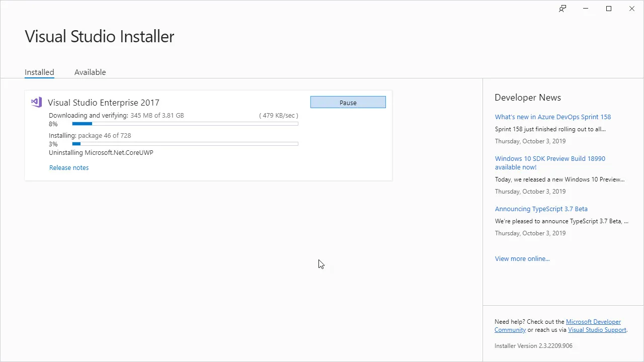
Task: Open the Visual Studio Support link
Action: tap(597, 330)
